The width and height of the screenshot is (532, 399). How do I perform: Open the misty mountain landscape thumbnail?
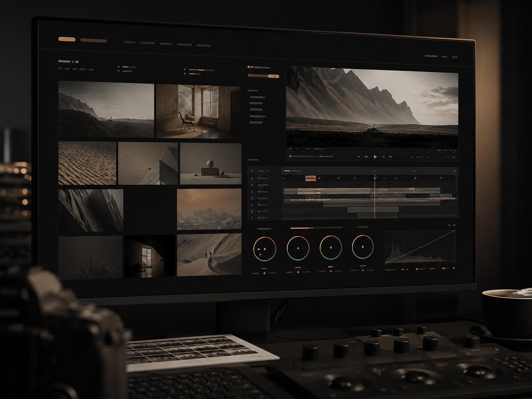106,109
